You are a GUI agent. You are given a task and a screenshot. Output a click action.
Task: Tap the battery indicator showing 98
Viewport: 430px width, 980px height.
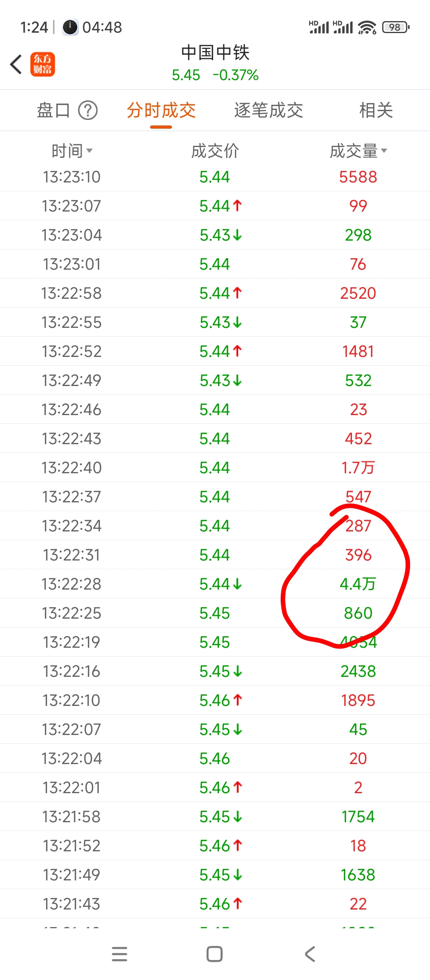[x=396, y=27]
